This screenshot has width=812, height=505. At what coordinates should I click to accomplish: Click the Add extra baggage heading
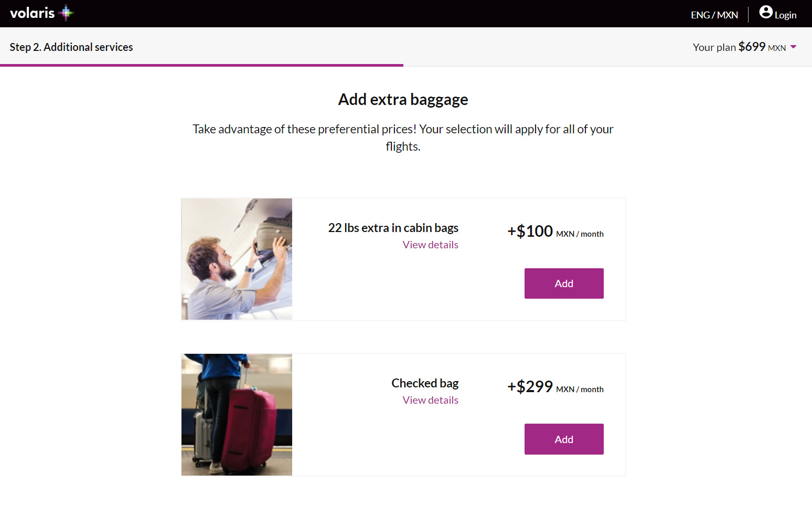[402, 99]
